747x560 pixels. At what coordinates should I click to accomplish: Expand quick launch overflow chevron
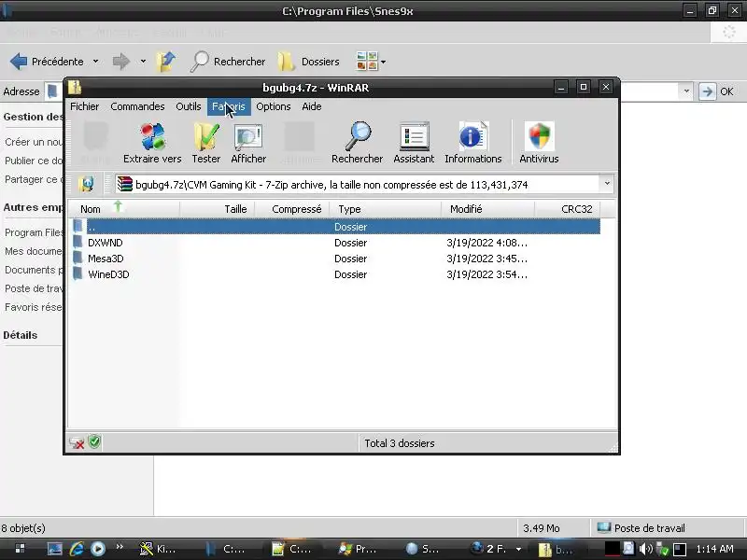click(x=120, y=546)
